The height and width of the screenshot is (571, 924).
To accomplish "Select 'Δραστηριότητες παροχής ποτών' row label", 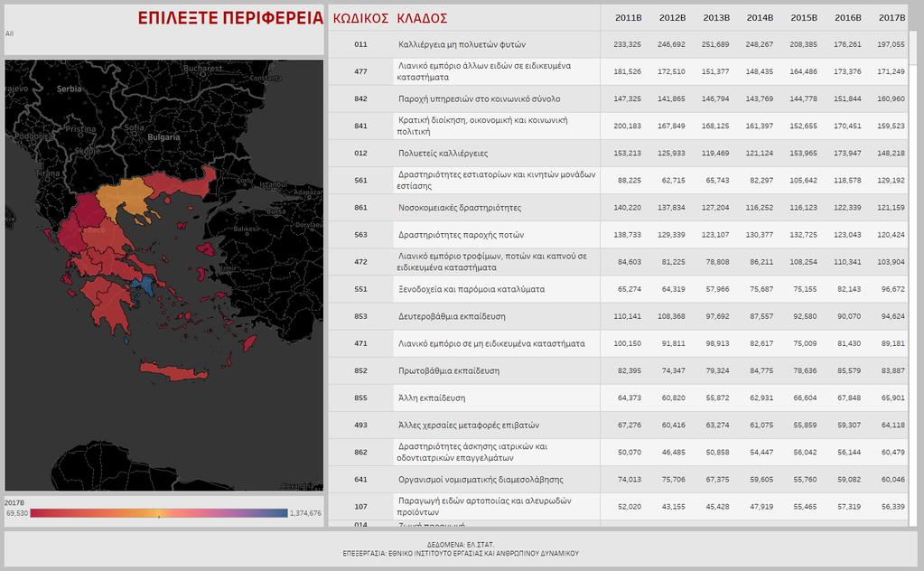I will 461,235.
